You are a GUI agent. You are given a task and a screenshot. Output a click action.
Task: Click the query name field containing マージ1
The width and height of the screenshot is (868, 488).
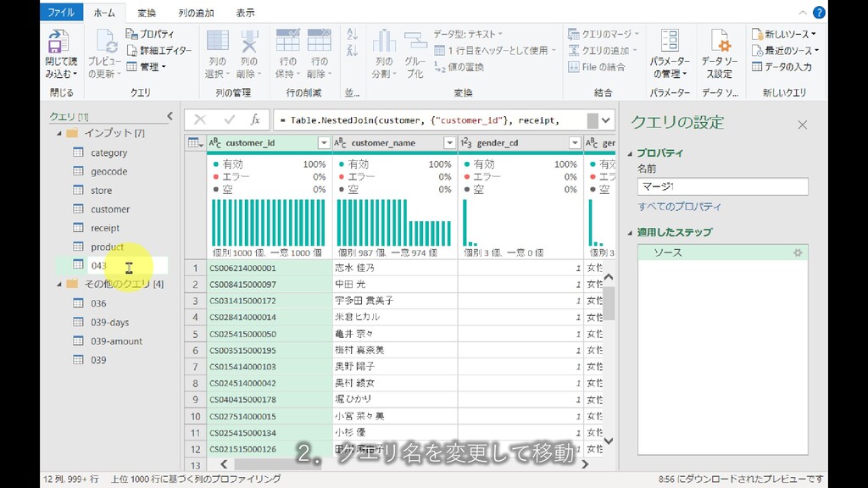click(722, 186)
